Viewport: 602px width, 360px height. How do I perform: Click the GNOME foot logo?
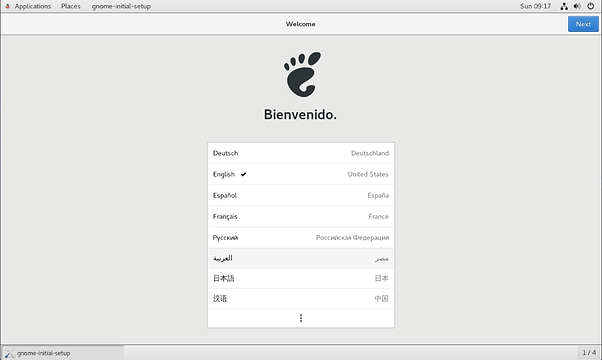(302, 74)
